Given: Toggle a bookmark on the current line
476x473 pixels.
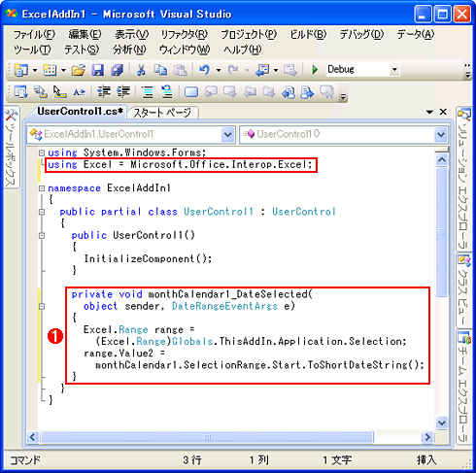Looking at the screenshot, I should point(191,92).
